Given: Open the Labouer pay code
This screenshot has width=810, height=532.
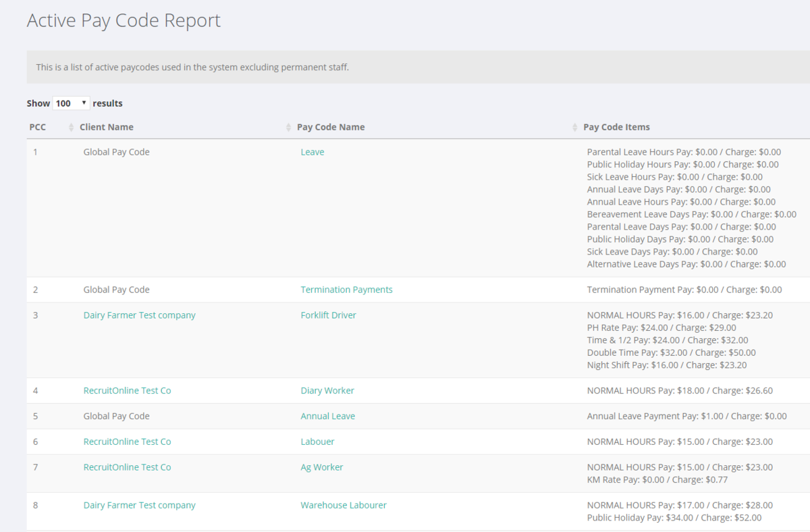Looking at the screenshot, I should 317,441.
